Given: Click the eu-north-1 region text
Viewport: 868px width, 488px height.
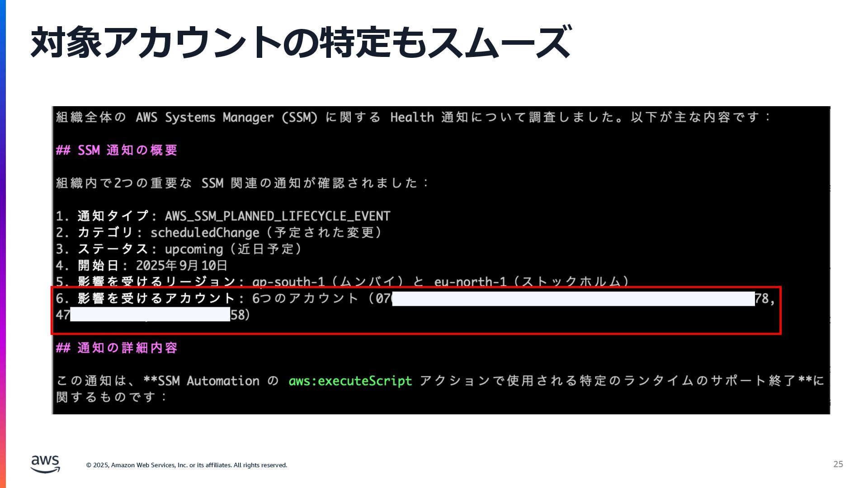Looking at the screenshot, I should pos(470,282).
